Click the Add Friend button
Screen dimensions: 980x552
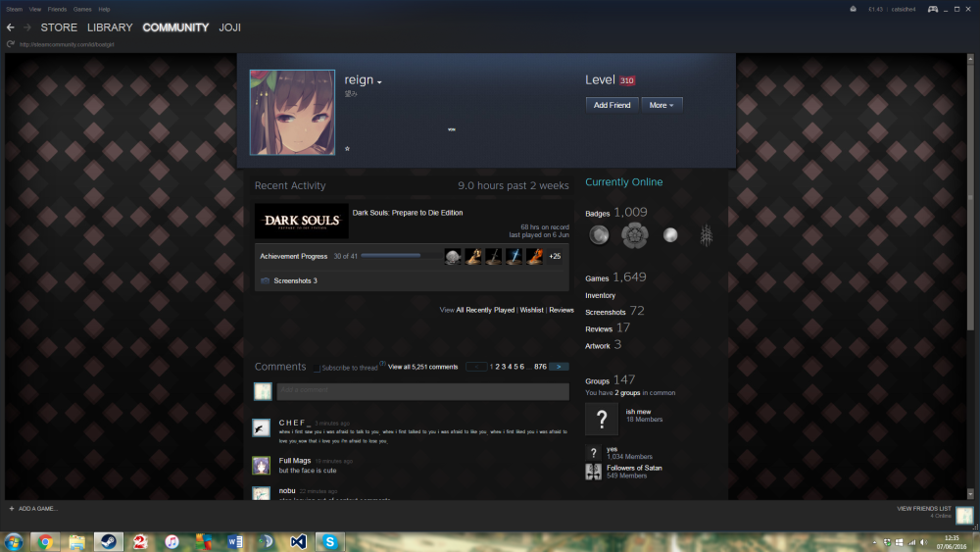[x=612, y=105]
